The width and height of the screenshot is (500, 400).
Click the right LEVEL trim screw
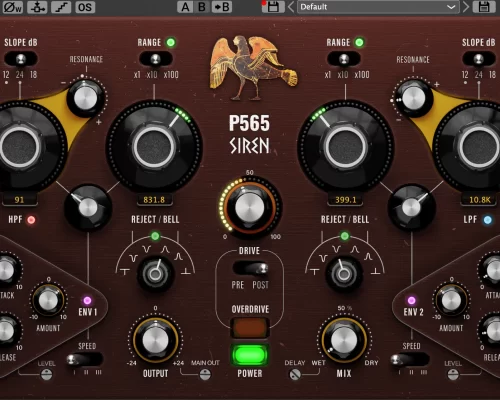pyautogui.click(x=453, y=375)
